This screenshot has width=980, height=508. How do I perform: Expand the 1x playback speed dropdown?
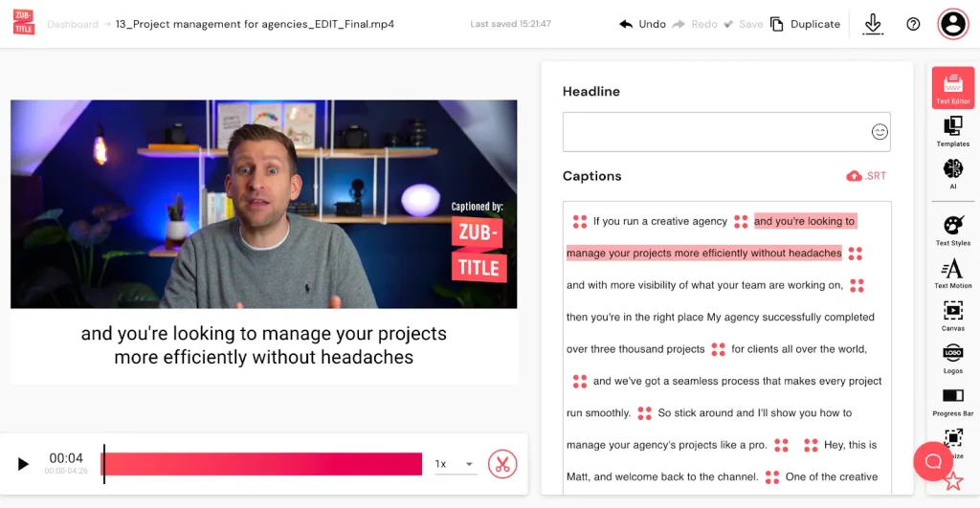(455, 464)
